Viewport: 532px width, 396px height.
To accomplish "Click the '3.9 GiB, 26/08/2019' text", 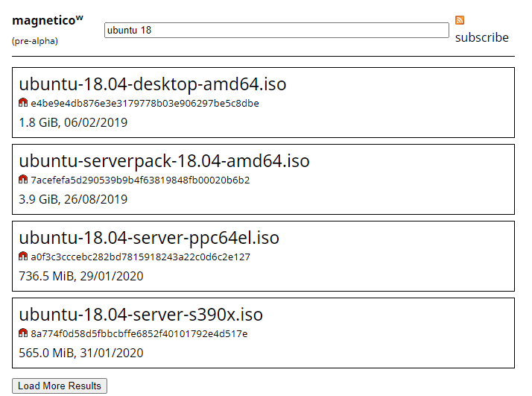I will (73, 199).
